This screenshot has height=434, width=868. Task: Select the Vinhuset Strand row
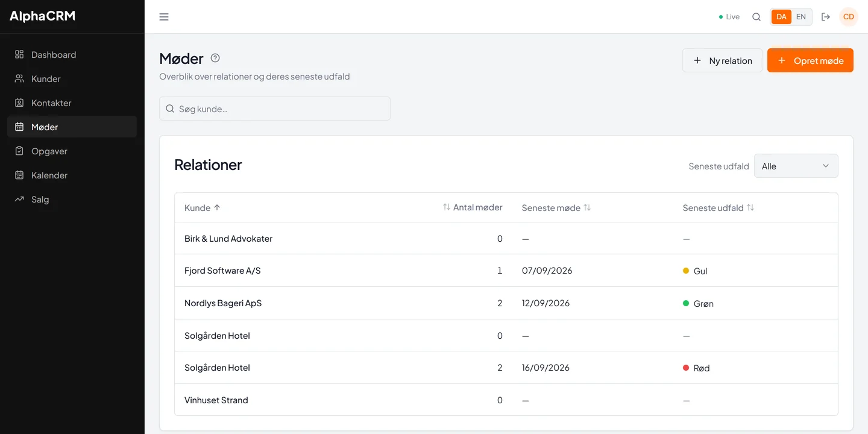506,400
